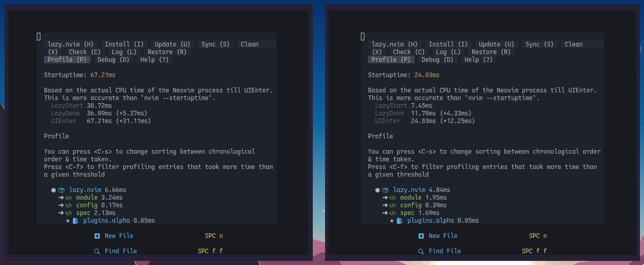Click the code icon beside config 0.17ms
This screenshot has height=265, width=644.
pos(69,205)
